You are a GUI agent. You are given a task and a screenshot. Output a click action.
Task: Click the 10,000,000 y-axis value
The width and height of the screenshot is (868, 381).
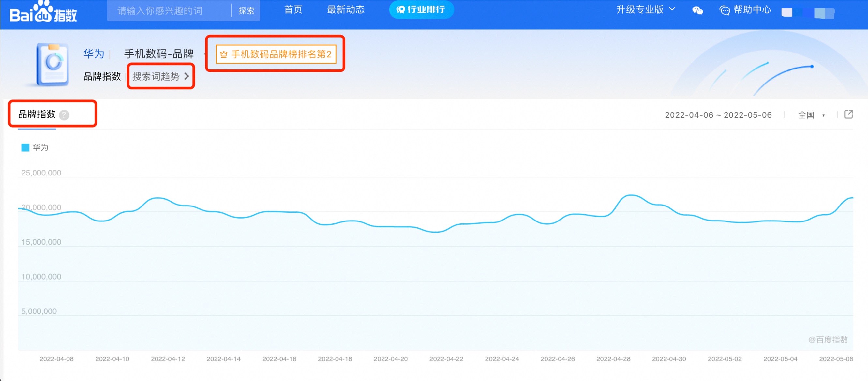click(41, 277)
